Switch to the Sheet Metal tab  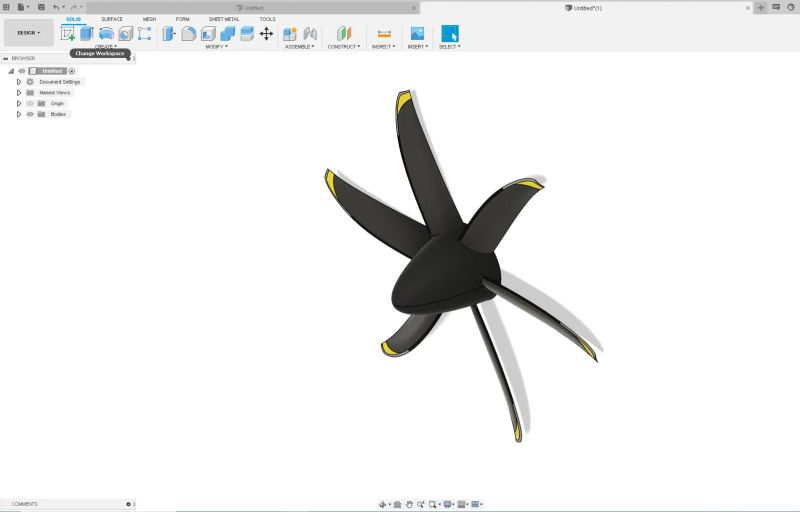point(223,19)
